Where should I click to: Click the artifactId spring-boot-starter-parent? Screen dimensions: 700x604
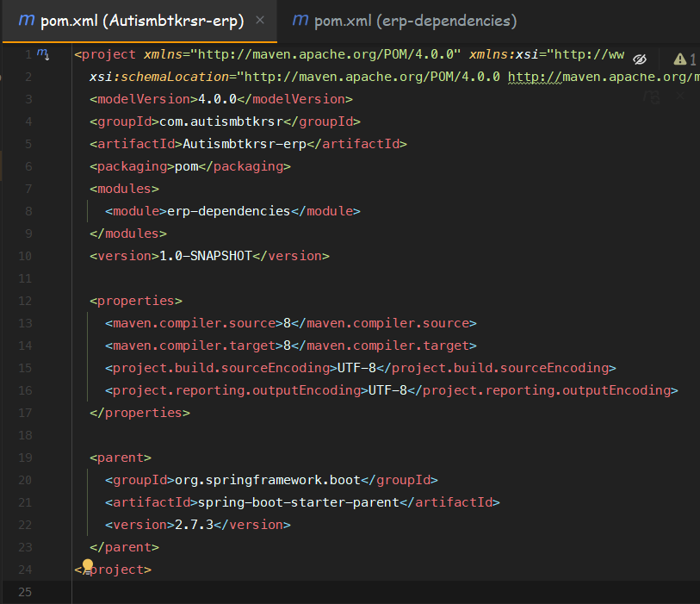pos(299,502)
